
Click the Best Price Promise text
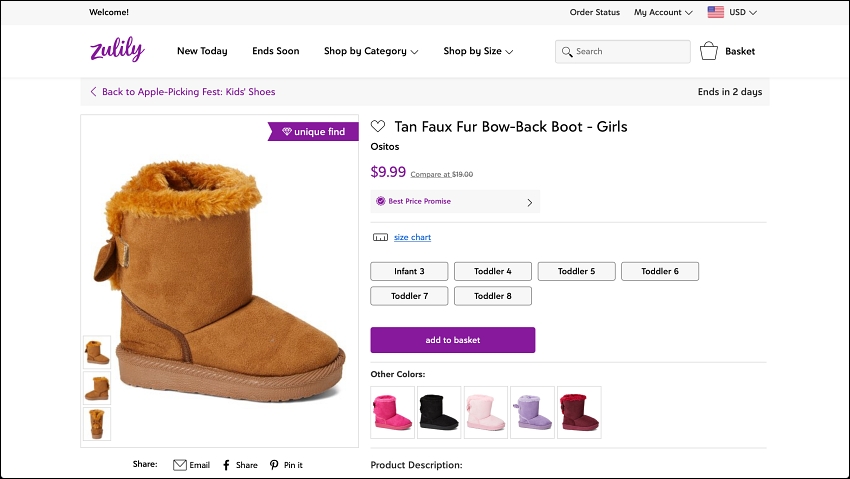click(x=420, y=201)
